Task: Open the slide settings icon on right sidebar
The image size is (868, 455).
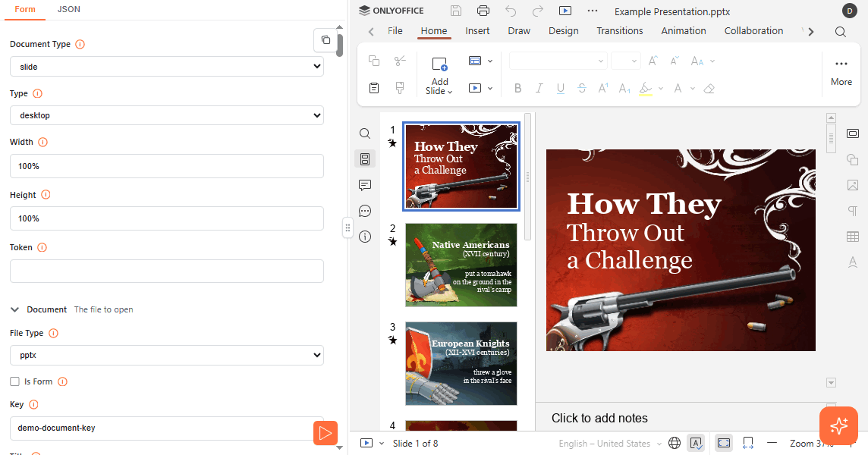Action: (x=853, y=134)
